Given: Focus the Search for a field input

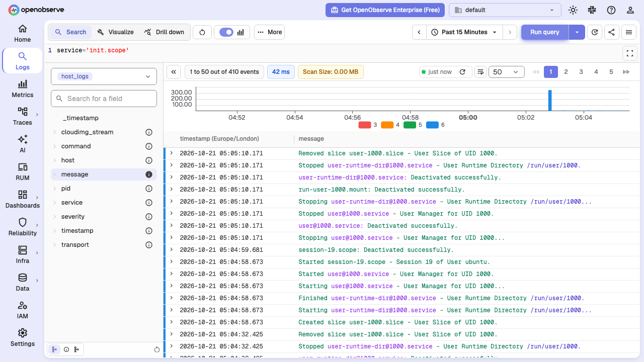Looking at the screenshot, I should (104, 99).
